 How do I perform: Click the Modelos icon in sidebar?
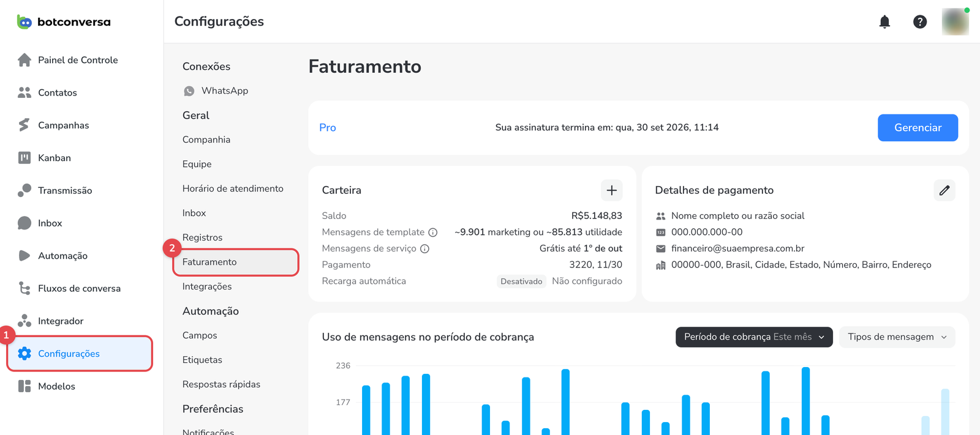point(24,386)
